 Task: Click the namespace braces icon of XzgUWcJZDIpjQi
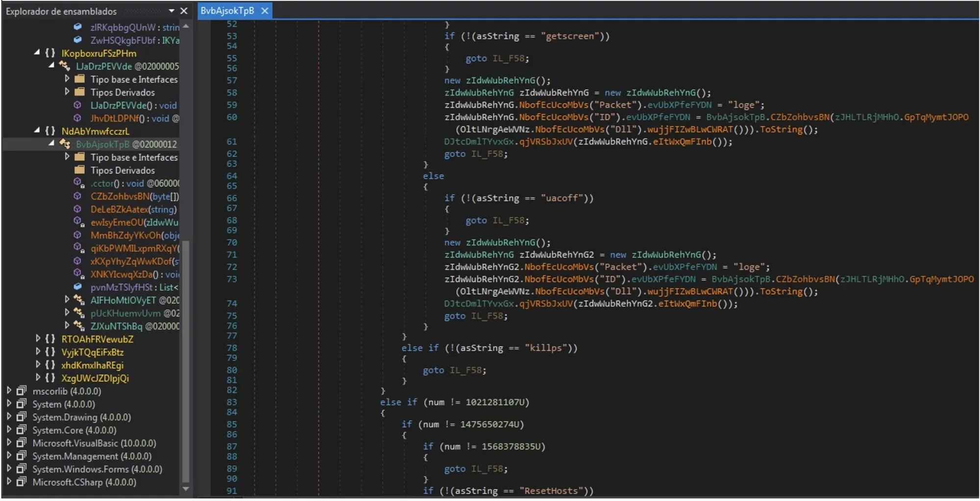pos(50,378)
